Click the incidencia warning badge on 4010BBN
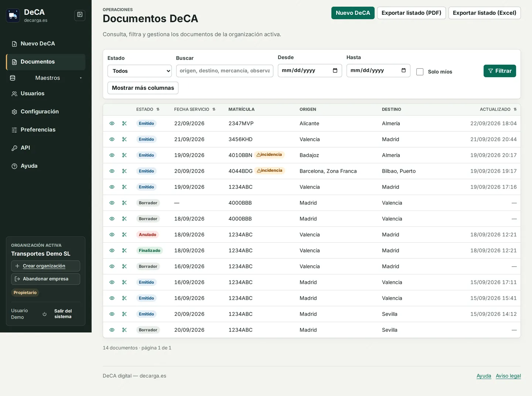532x396 pixels. [269, 155]
